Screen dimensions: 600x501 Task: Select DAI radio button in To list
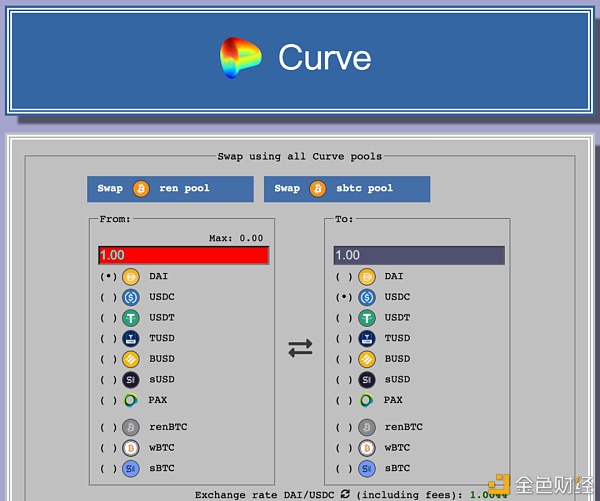[x=343, y=277]
